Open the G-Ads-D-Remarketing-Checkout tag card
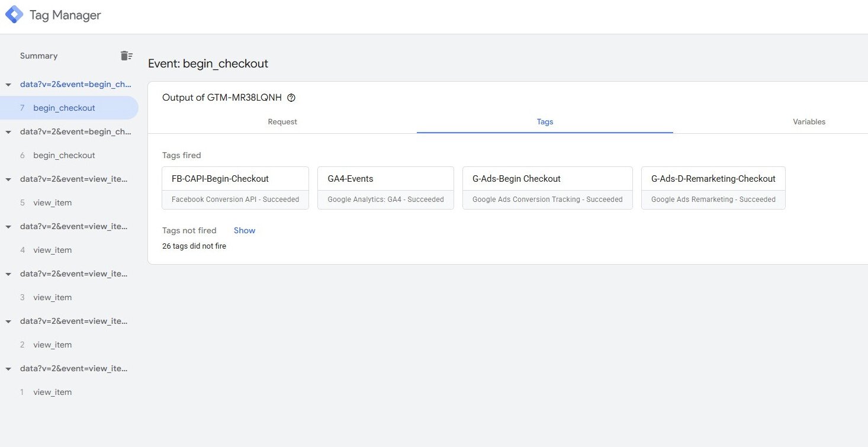 (713, 188)
